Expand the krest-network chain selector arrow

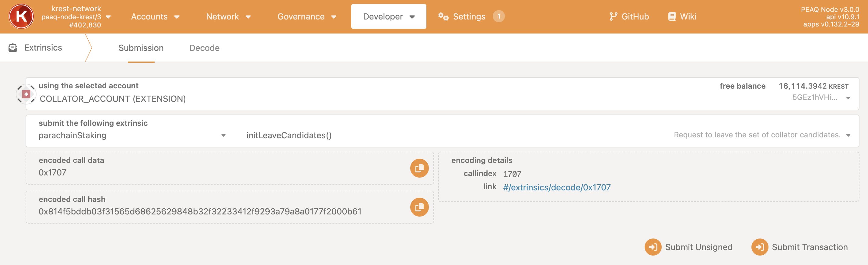point(108,17)
